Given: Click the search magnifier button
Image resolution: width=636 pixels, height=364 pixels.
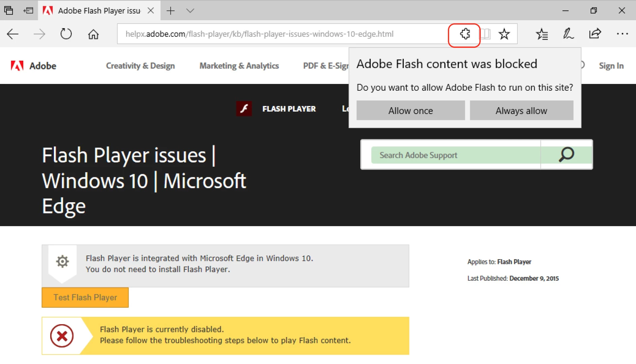Looking at the screenshot, I should (x=566, y=155).
